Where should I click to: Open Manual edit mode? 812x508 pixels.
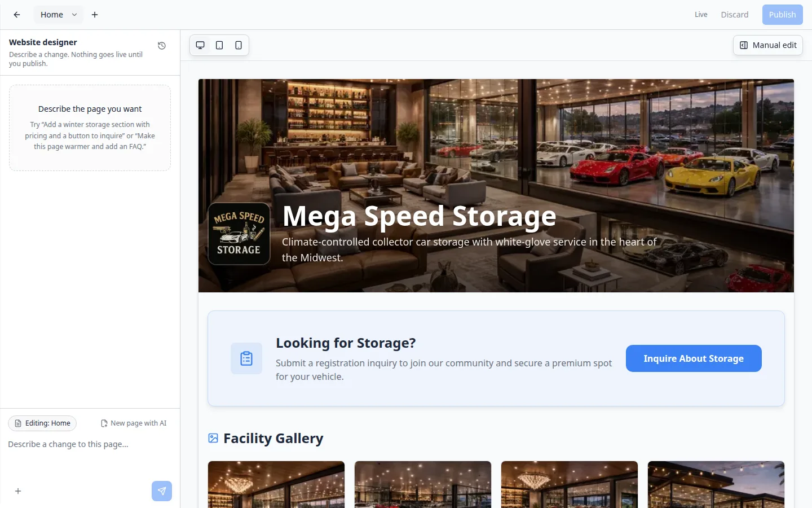click(767, 45)
